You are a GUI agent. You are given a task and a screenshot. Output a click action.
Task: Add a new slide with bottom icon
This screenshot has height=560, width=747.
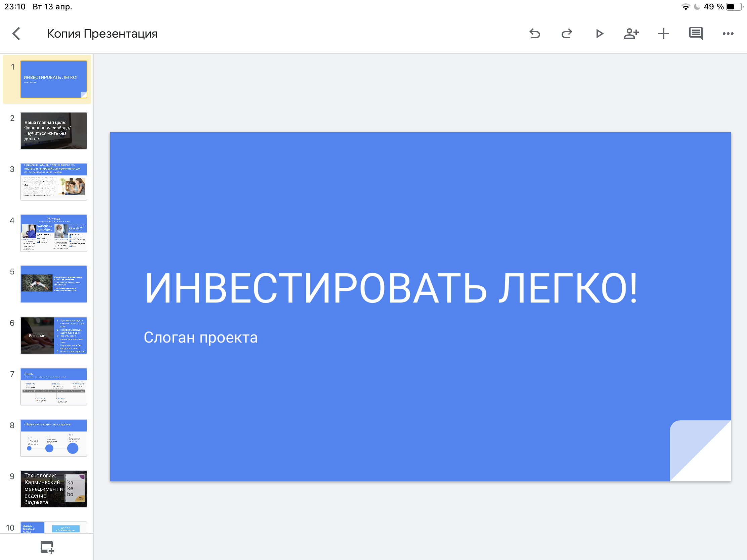click(47, 547)
